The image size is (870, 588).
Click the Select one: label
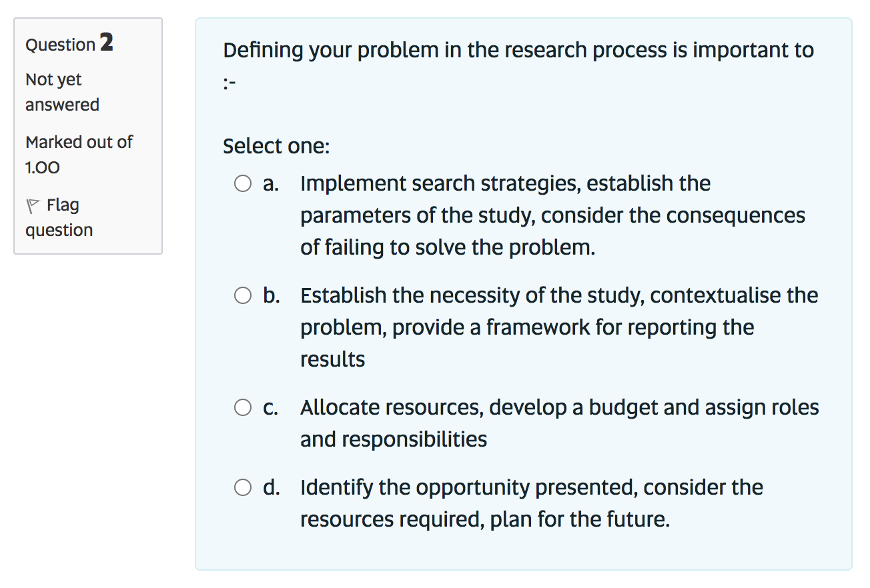[x=276, y=146]
